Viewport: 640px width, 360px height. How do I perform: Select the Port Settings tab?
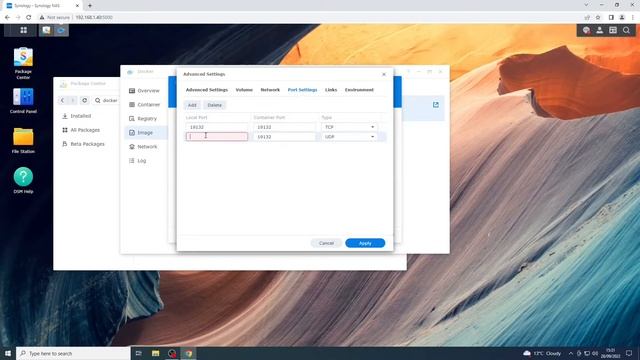[x=302, y=90]
